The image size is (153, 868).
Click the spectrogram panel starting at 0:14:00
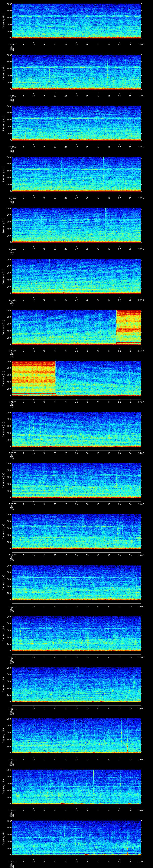coord(76,21)
